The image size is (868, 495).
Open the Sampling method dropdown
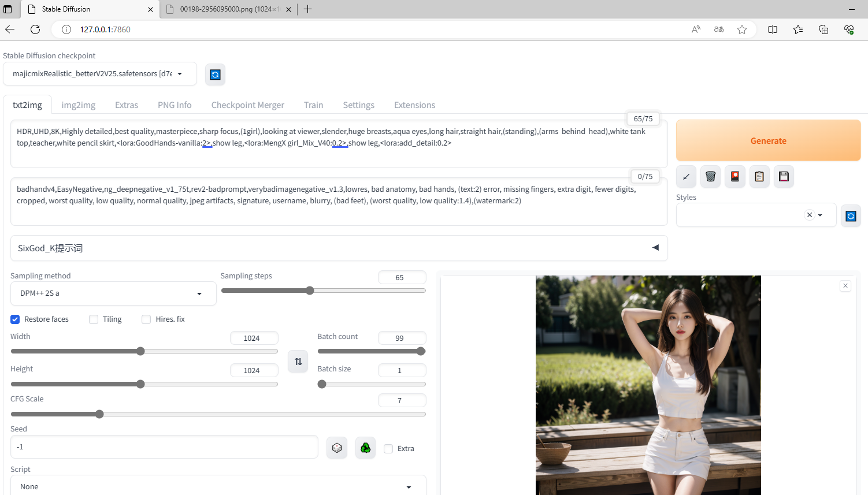113,293
